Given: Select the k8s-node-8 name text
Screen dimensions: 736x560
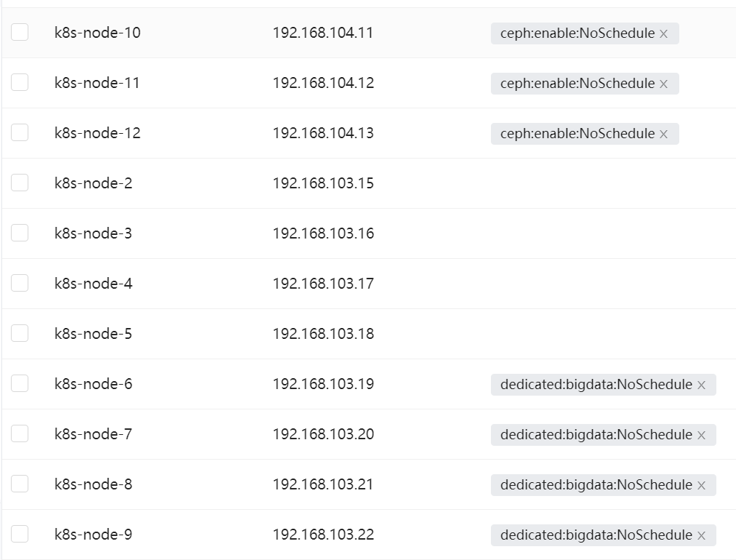Looking at the screenshot, I should point(93,484).
